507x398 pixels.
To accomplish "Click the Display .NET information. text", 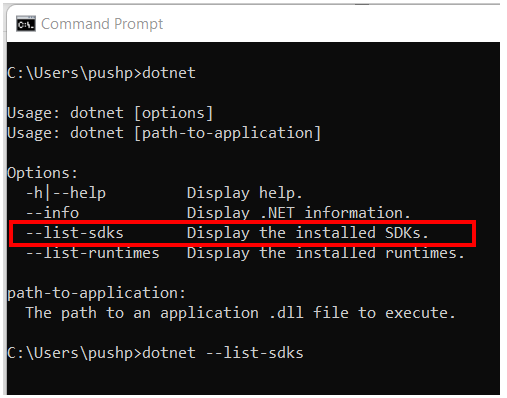I will point(298,213).
